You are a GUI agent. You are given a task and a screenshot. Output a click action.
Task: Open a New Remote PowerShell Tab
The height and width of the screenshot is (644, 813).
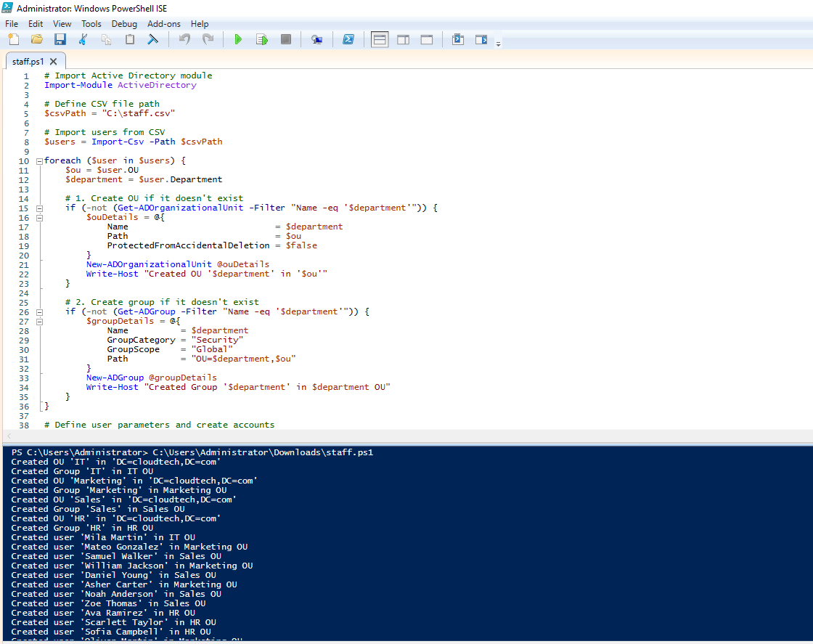317,39
